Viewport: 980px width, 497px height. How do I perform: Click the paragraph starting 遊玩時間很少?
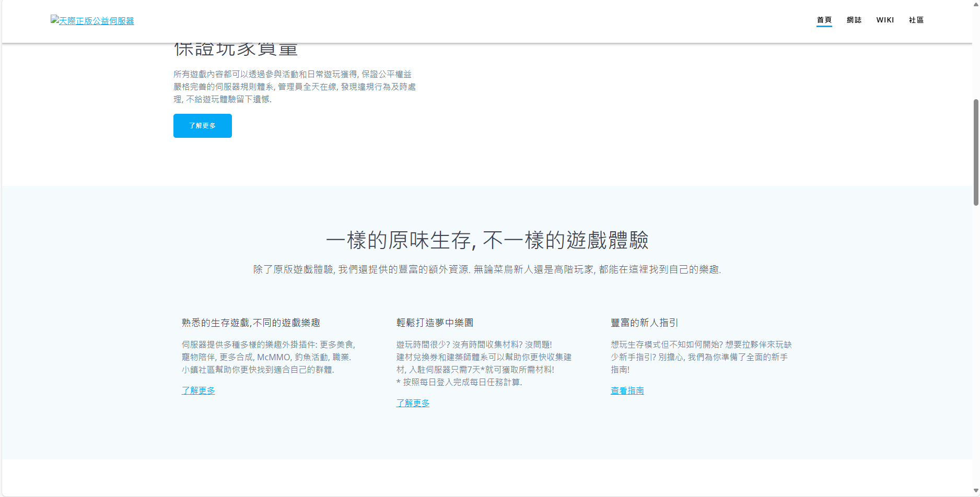click(x=484, y=363)
